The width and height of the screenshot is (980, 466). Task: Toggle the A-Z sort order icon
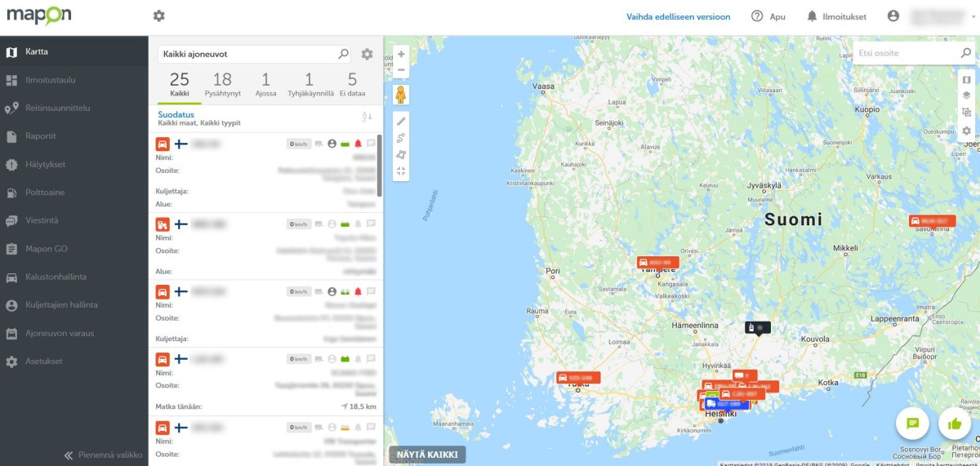pyautogui.click(x=367, y=118)
